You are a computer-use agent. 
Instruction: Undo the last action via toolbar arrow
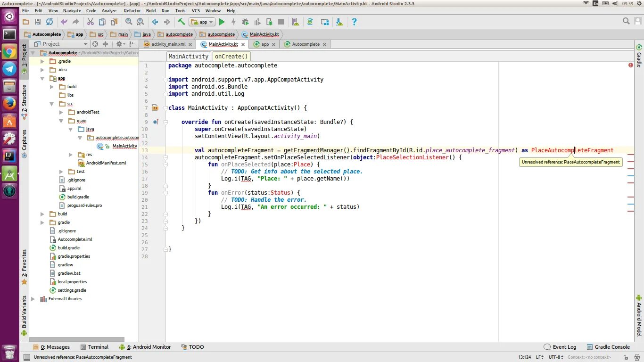coord(64,22)
